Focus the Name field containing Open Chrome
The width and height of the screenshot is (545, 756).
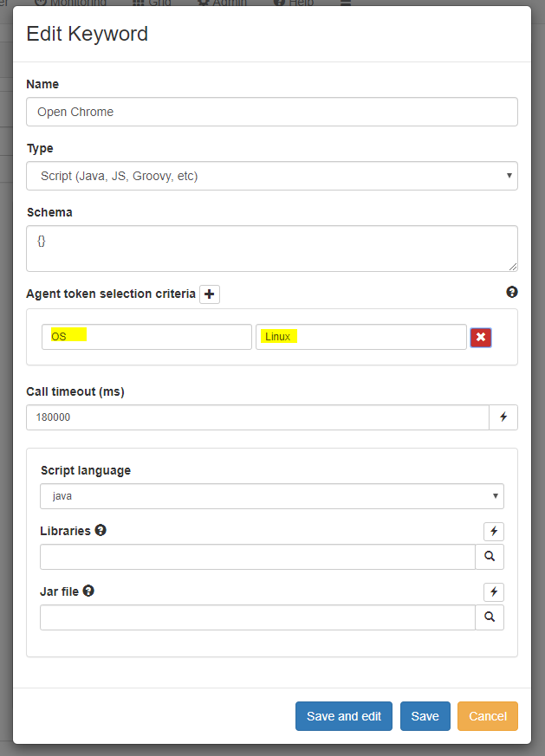(x=272, y=112)
